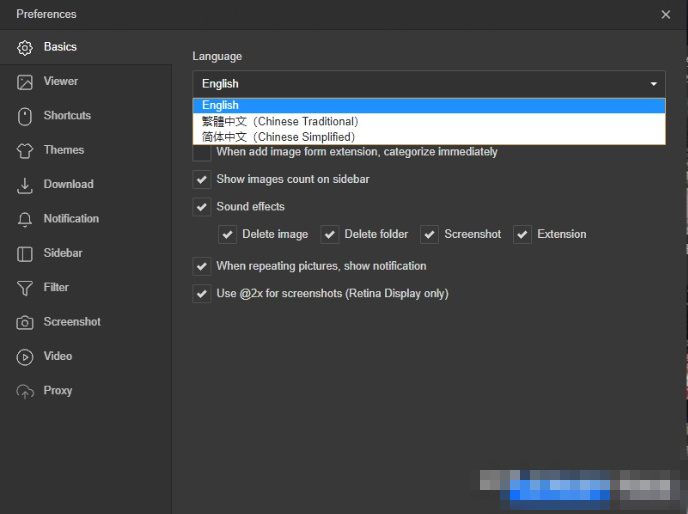688x514 pixels.
Task: Select the Shortcuts mouse icon
Action: (x=25, y=116)
